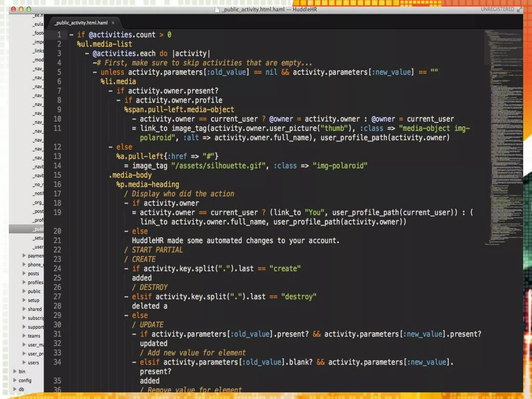This screenshot has height=399, width=532.
Task: Place cursor on HuddleHR automated changes line
Action: [x=235, y=241]
